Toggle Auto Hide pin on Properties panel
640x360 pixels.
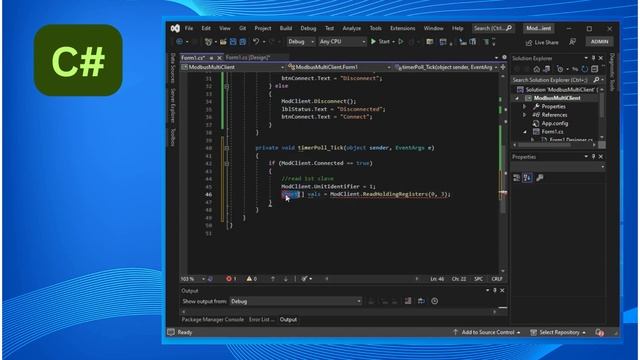coord(593,157)
